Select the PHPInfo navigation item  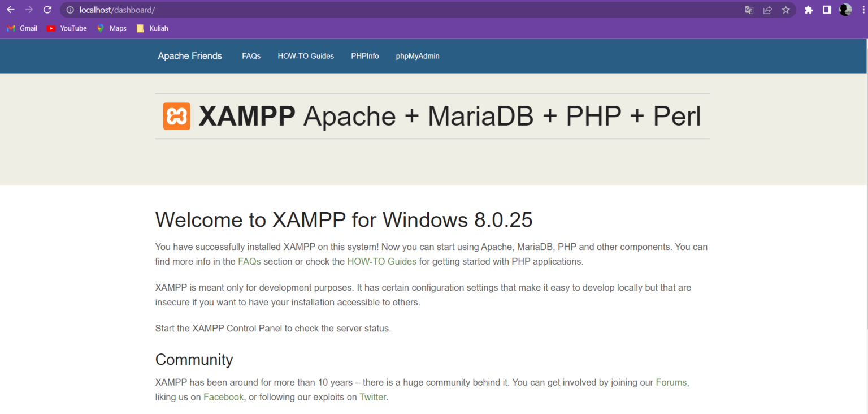click(x=364, y=56)
